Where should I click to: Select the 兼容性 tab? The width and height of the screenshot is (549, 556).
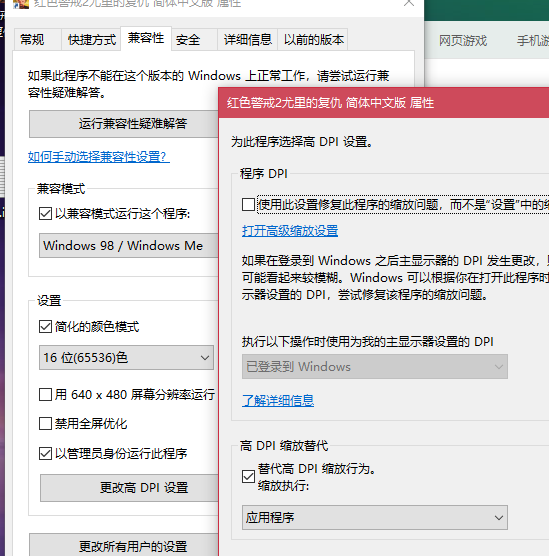click(146, 38)
